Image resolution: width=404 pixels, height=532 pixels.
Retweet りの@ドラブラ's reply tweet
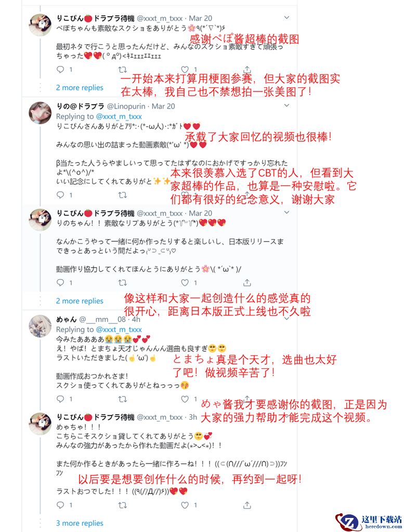[x=122, y=195]
